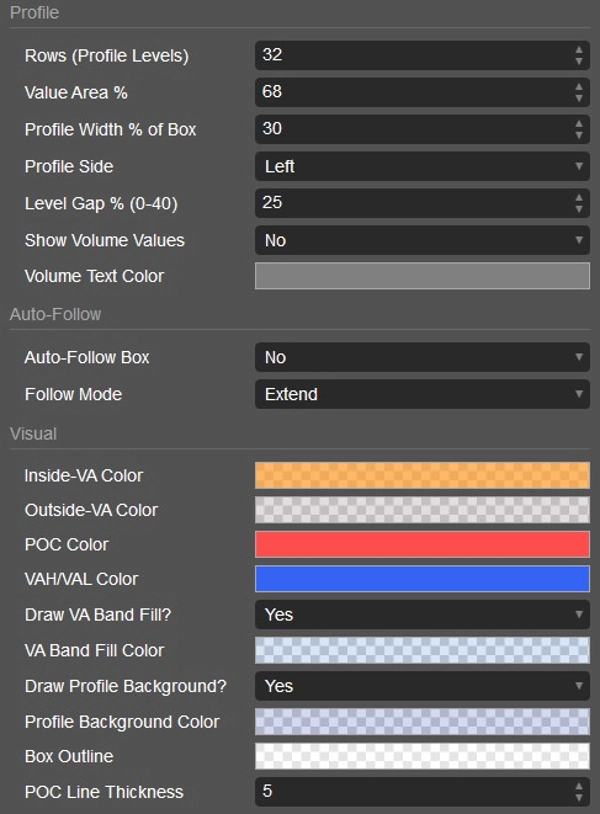
Task: Open the VA Band Fill Color picker
Action: tap(420, 650)
